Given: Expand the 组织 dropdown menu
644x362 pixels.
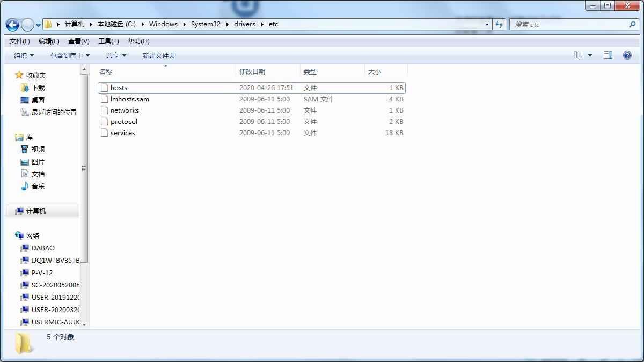Looking at the screenshot, I should [x=24, y=55].
